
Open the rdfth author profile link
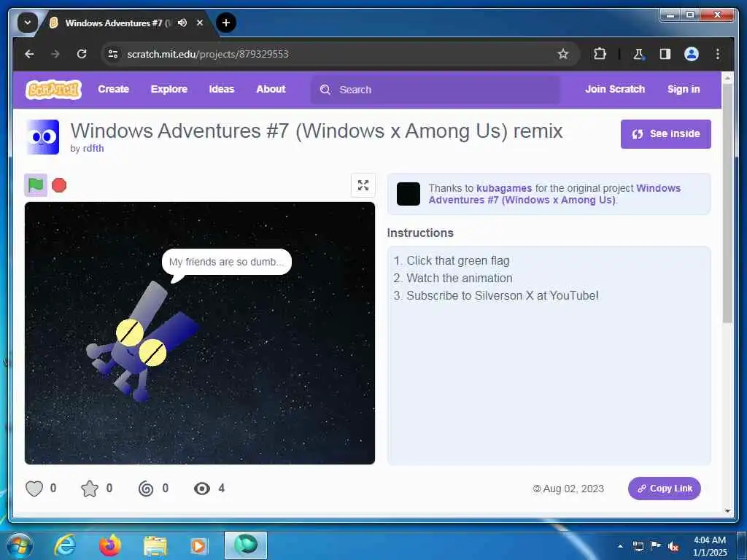(93, 148)
